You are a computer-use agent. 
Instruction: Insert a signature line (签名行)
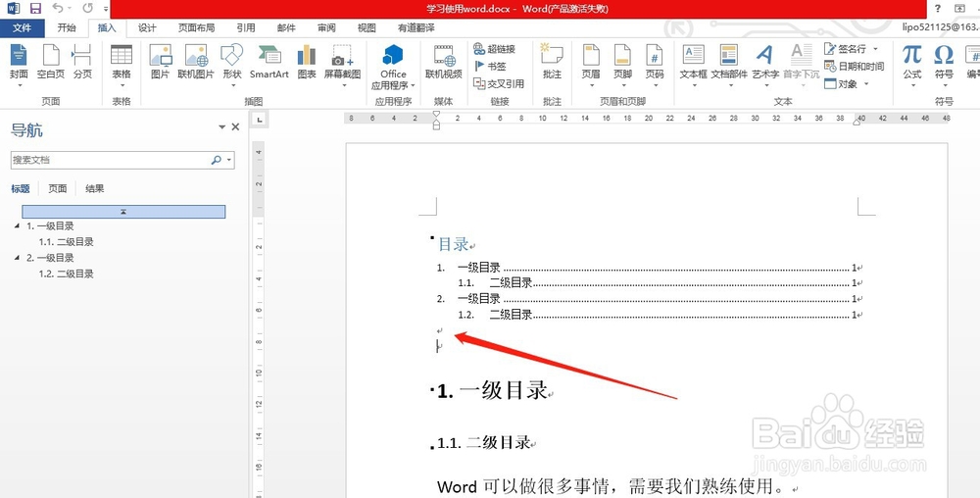point(846,49)
